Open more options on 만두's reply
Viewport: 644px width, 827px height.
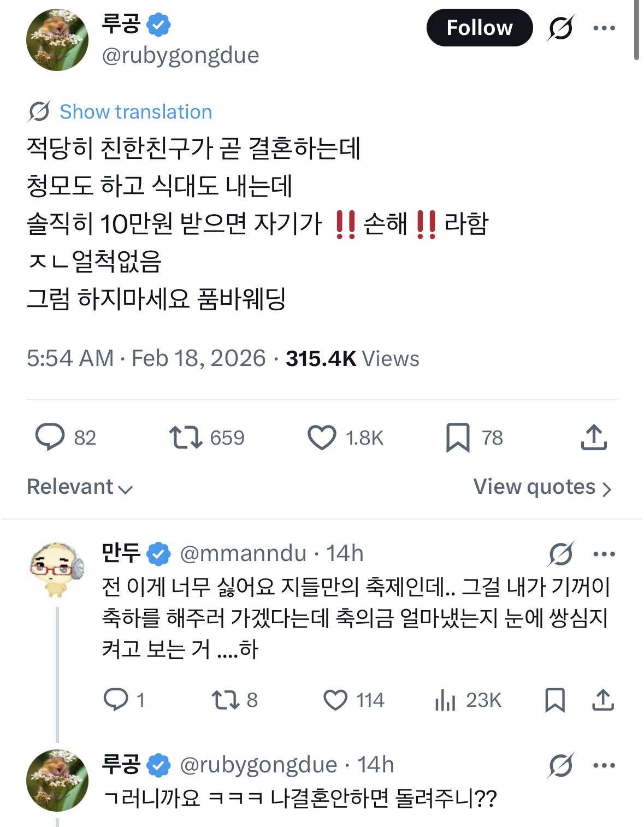pyautogui.click(x=604, y=554)
